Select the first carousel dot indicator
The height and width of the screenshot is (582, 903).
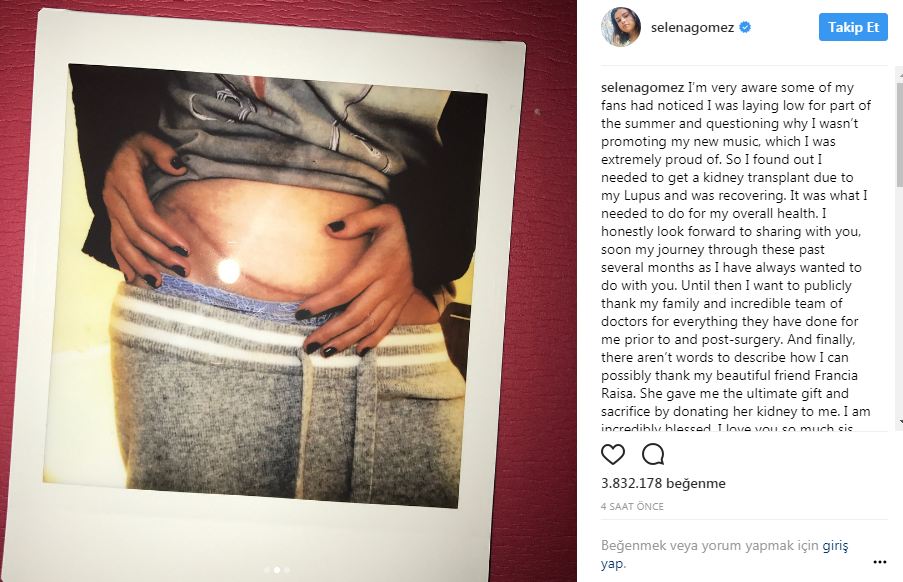click(267, 570)
